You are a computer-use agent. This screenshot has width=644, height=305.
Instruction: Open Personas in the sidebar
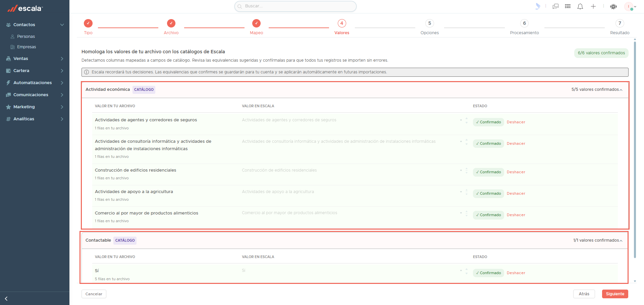pos(26,37)
